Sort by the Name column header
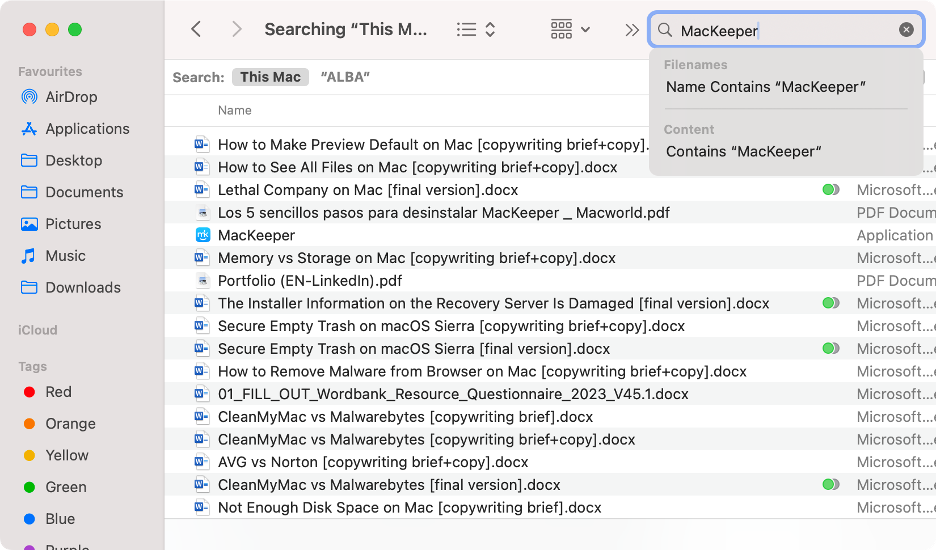The width and height of the screenshot is (936, 550). pyautogui.click(x=235, y=110)
